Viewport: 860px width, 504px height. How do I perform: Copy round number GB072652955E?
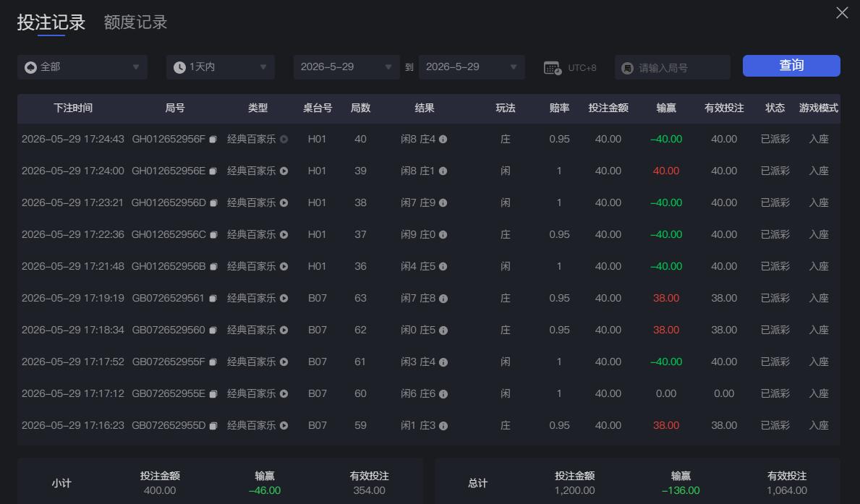coord(213,394)
